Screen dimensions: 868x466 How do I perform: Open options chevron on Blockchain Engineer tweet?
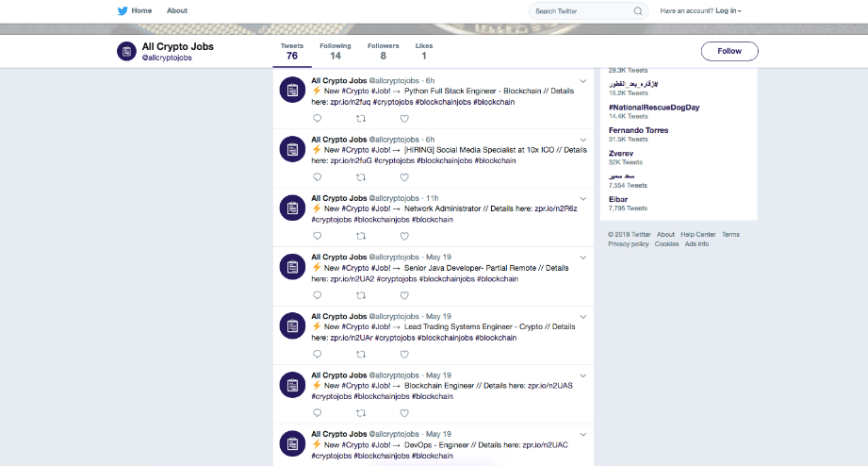pos(583,375)
